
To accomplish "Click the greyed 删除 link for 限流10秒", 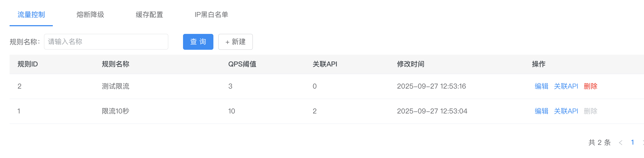I will pyautogui.click(x=590, y=111).
